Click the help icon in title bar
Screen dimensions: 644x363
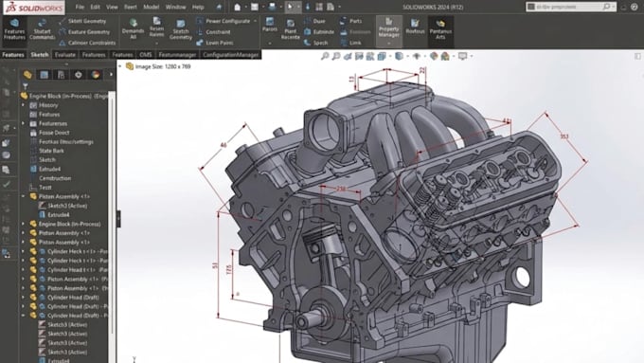[x=635, y=7]
